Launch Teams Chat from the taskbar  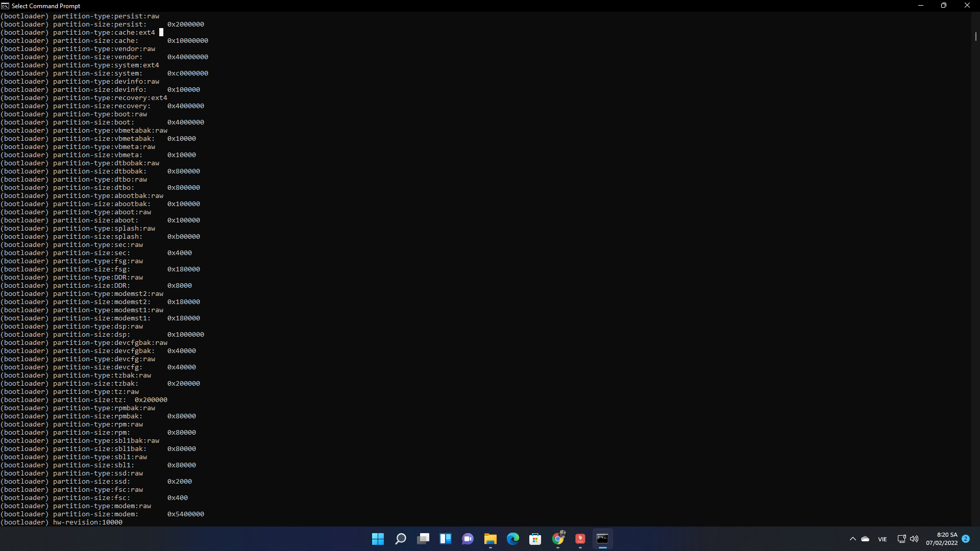468,539
